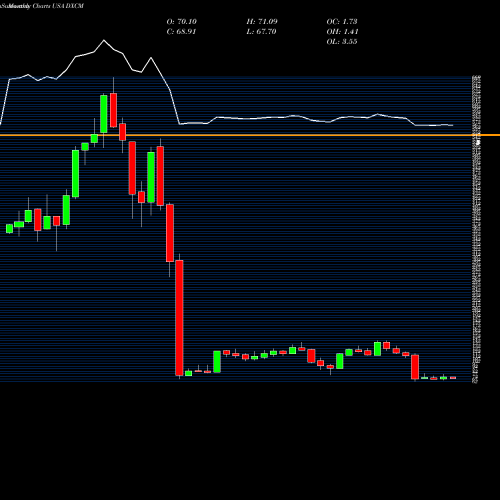Click the white indicator line's highest peak

coord(104,40)
